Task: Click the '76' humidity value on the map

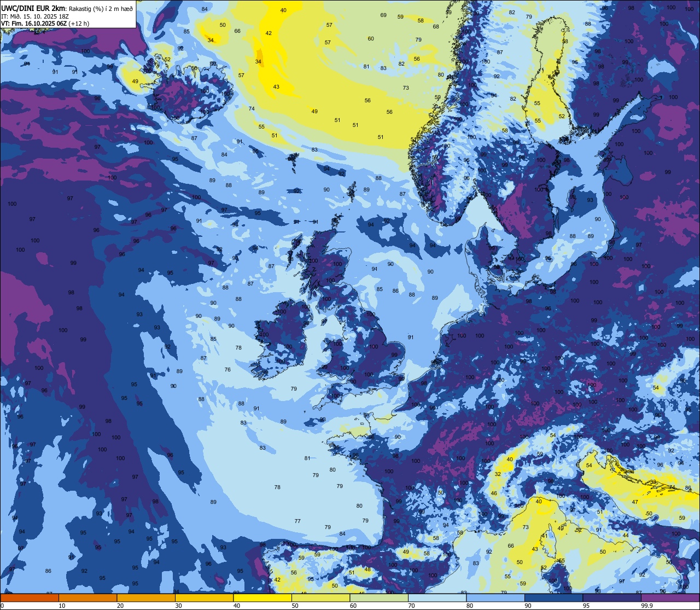Action: (x=227, y=369)
